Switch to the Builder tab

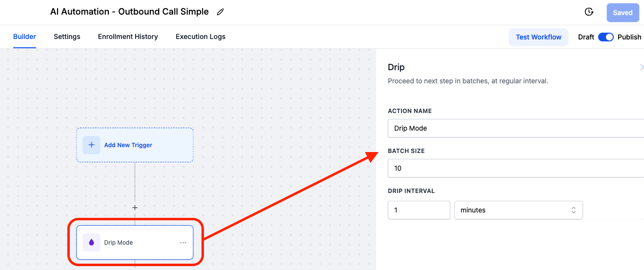(x=24, y=37)
